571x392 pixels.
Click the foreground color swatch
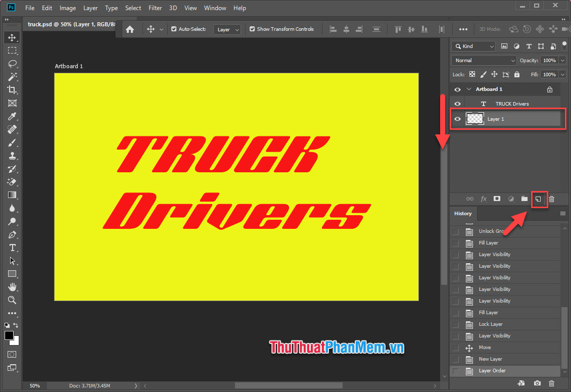[9, 336]
